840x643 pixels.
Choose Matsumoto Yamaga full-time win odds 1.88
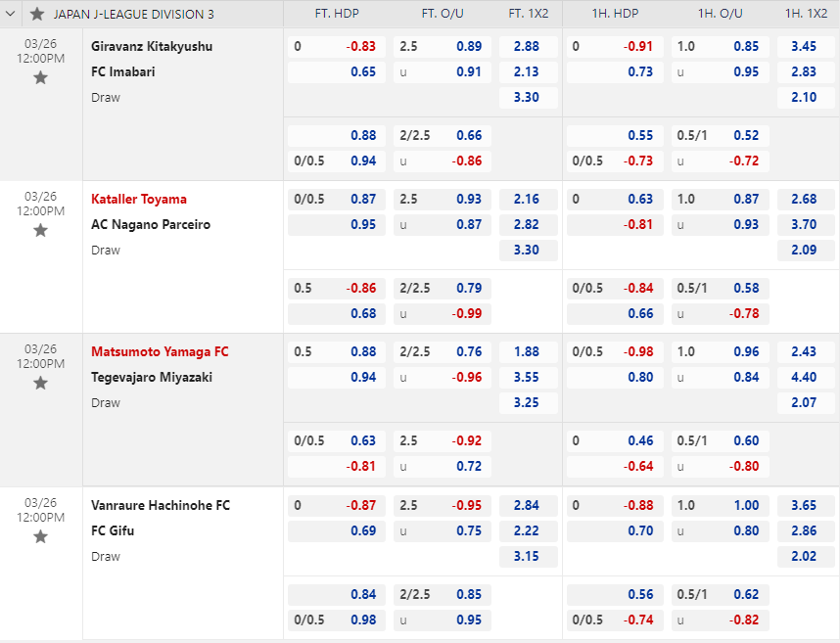click(529, 351)
